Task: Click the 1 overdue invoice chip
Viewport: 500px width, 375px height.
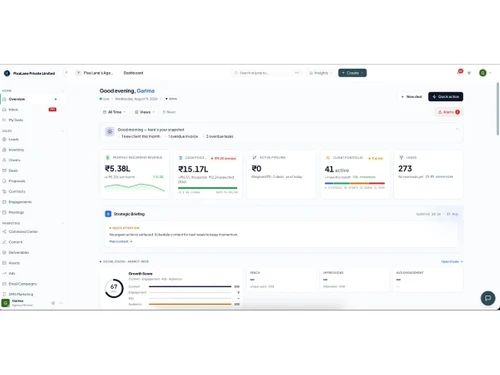Action: pyautogui.click(x=183, y=136)
